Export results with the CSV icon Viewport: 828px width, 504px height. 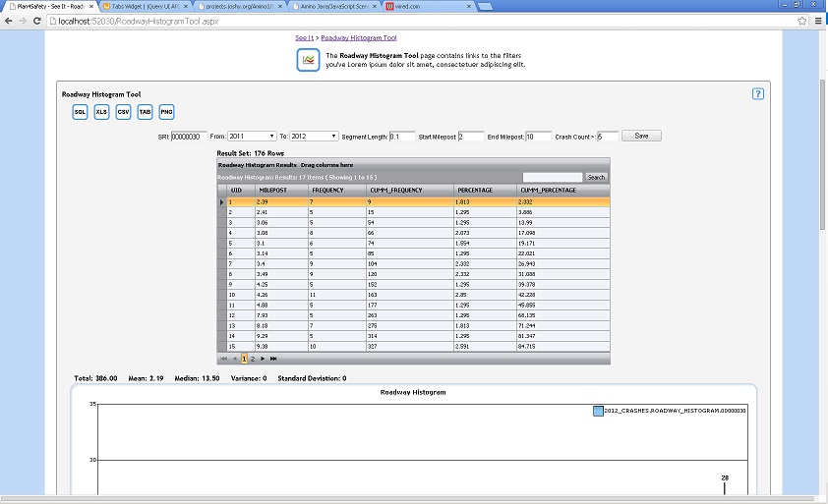123,112
